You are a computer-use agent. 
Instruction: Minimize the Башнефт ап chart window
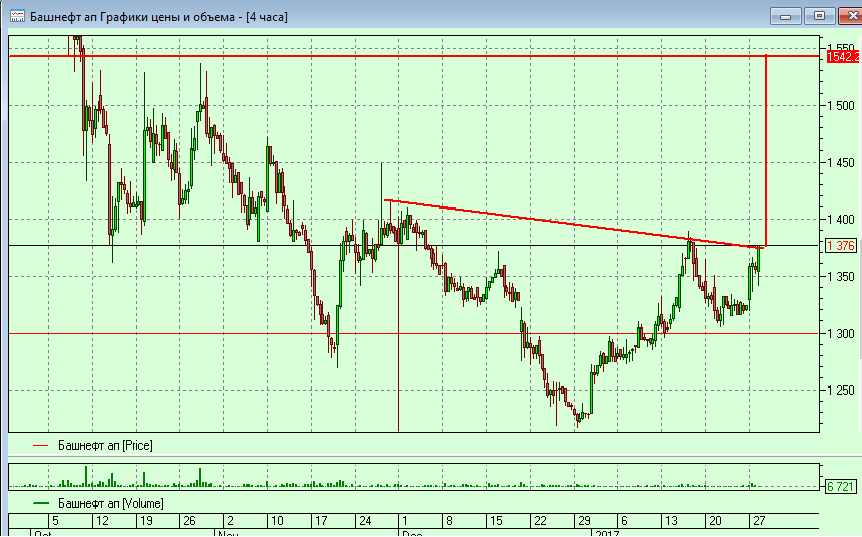point(785,16)
